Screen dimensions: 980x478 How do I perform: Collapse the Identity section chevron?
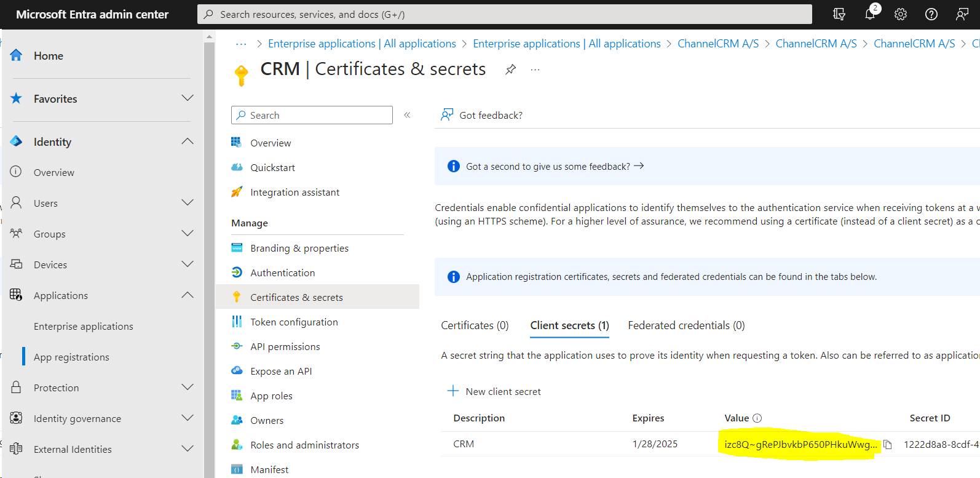[x=188, y=141]
